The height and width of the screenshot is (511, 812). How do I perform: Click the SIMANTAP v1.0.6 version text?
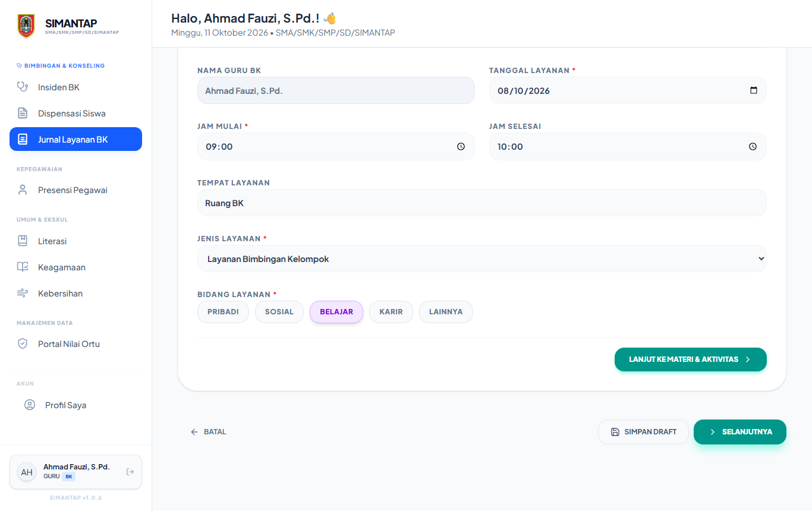(75, 497)
